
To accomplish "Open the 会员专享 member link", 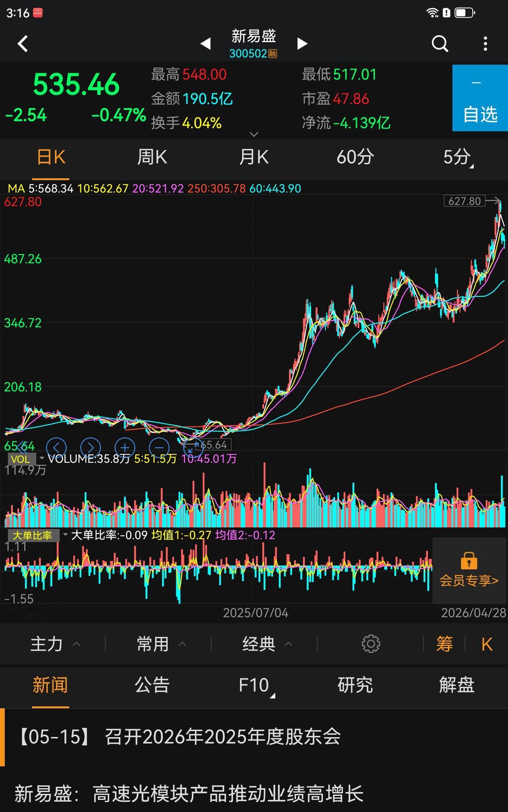I will pyautogui.click(x=469, y=581).
